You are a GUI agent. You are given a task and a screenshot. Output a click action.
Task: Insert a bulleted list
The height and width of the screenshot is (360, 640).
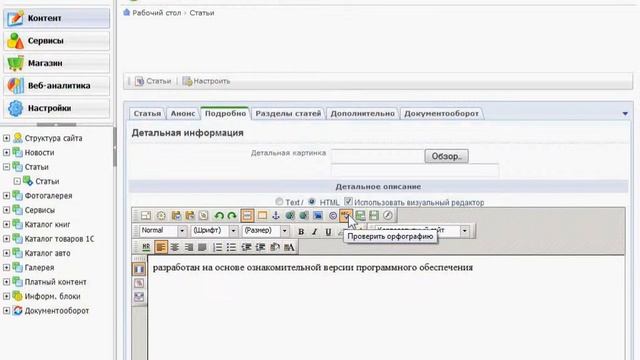(231, 247)
